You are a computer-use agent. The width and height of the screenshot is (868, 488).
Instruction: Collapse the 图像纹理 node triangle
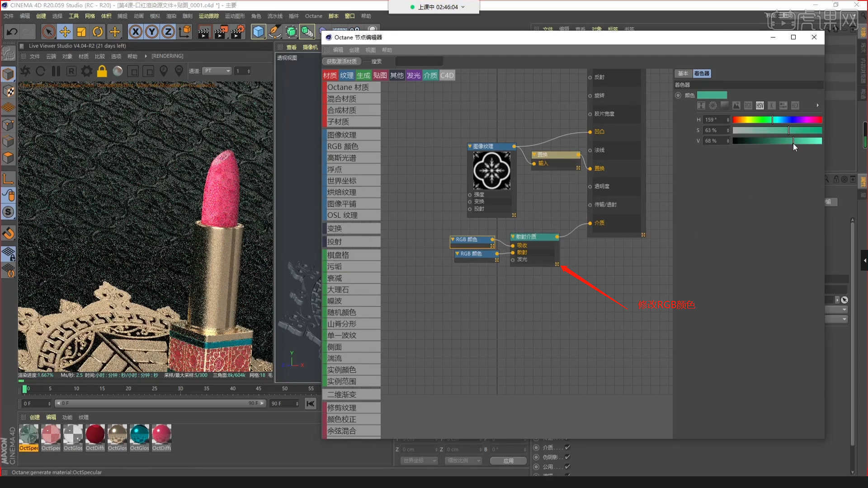pyautogui.click(x=470, y=146)
